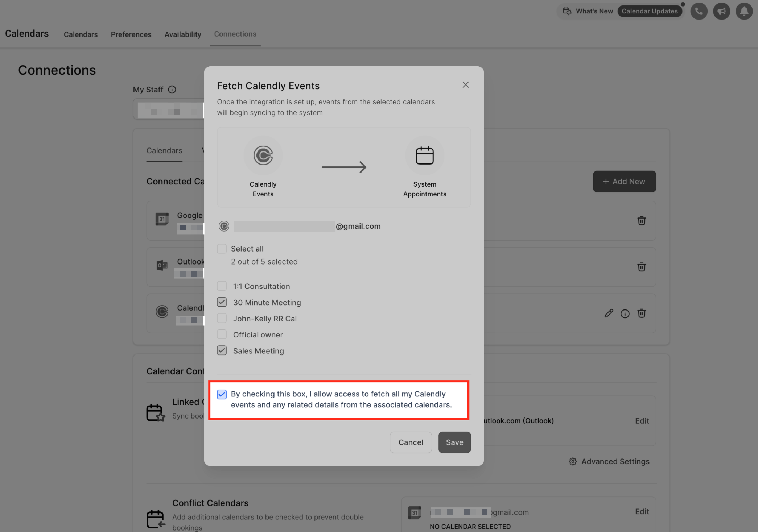
Task: Toggle the Calendly access consent checkbox
Action: coord(222,394)
